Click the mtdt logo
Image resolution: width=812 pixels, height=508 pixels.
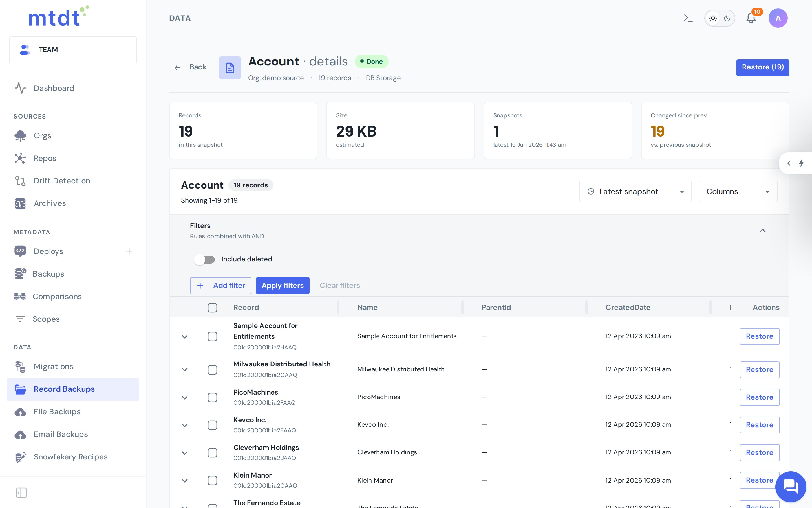click(59, 16)
